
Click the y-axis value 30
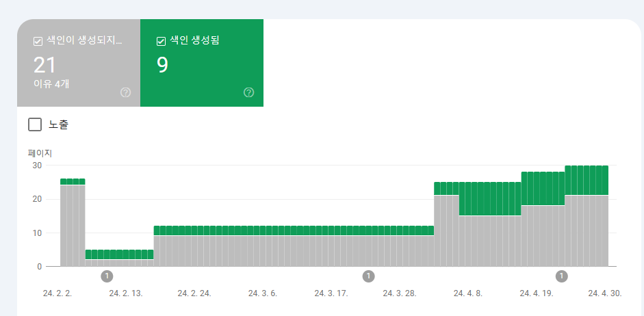coord(38,166)
